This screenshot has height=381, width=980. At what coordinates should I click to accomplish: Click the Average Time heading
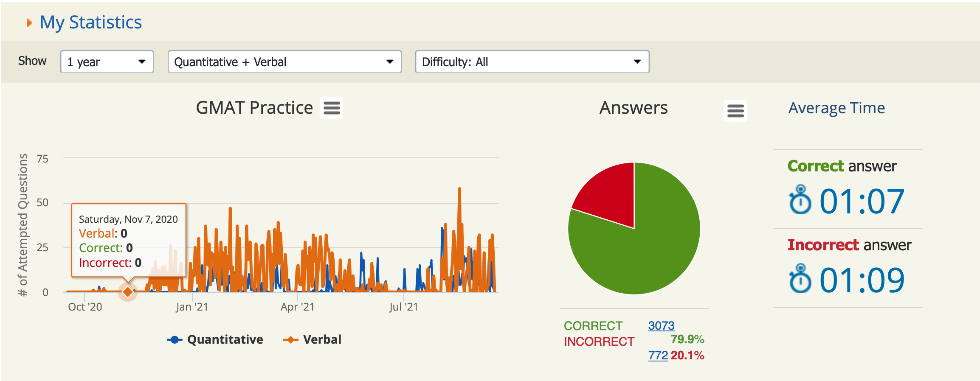(836, 108)
